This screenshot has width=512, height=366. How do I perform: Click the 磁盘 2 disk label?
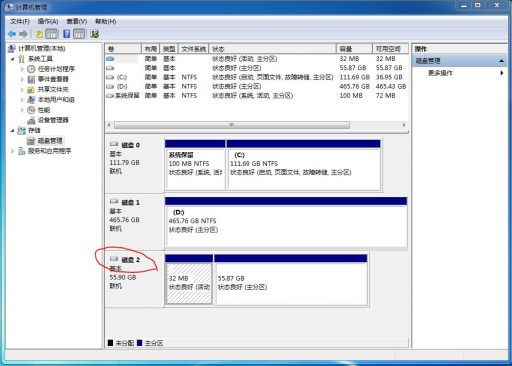point(131,260)
